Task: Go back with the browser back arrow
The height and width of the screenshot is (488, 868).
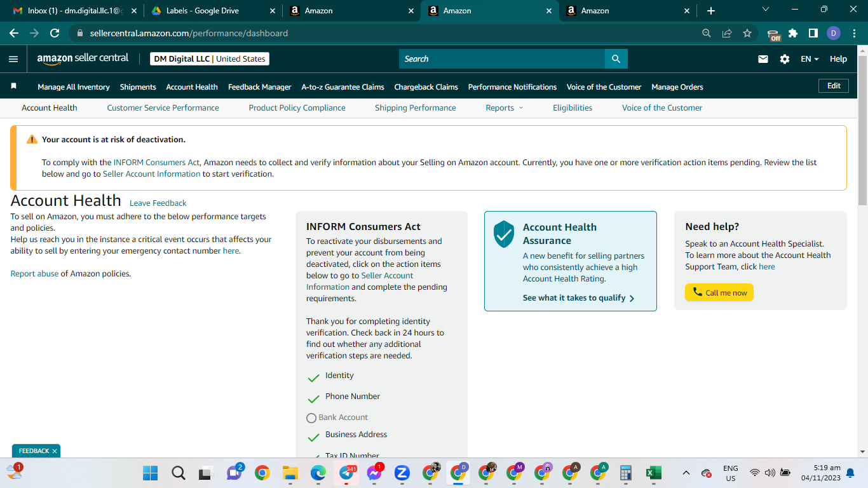Action: pos(14,33)
